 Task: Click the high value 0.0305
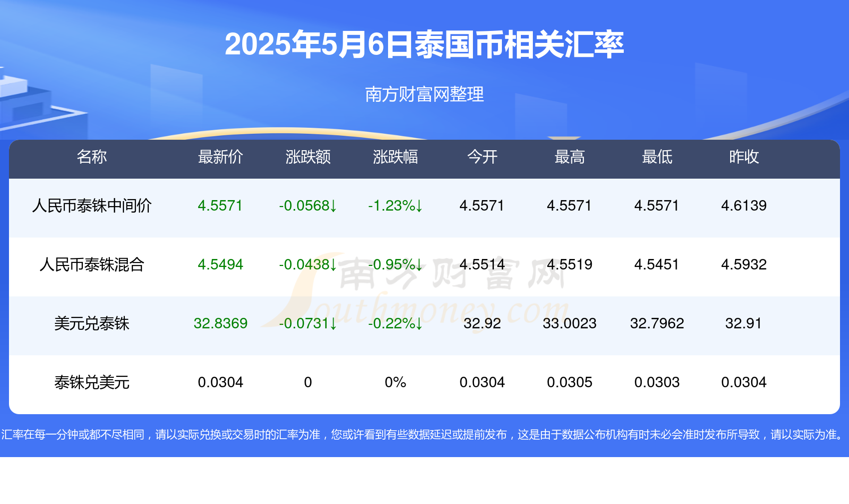click(570, 382)
